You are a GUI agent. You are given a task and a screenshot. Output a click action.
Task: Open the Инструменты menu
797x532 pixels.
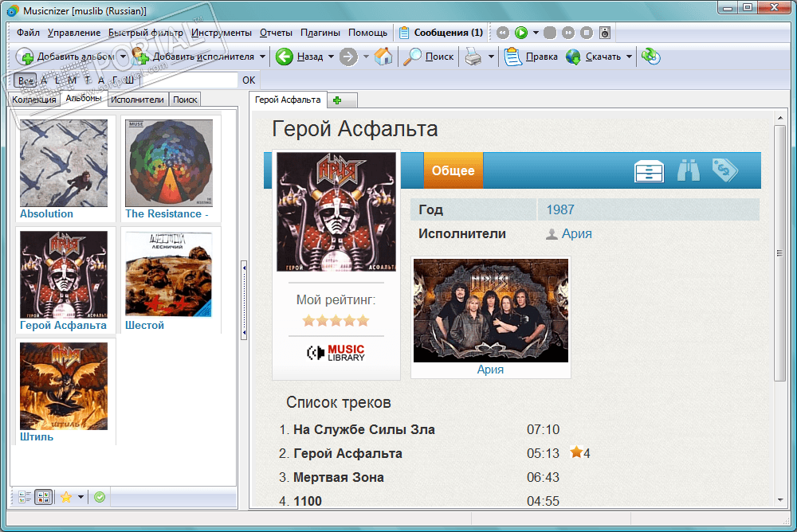point(221,33)
